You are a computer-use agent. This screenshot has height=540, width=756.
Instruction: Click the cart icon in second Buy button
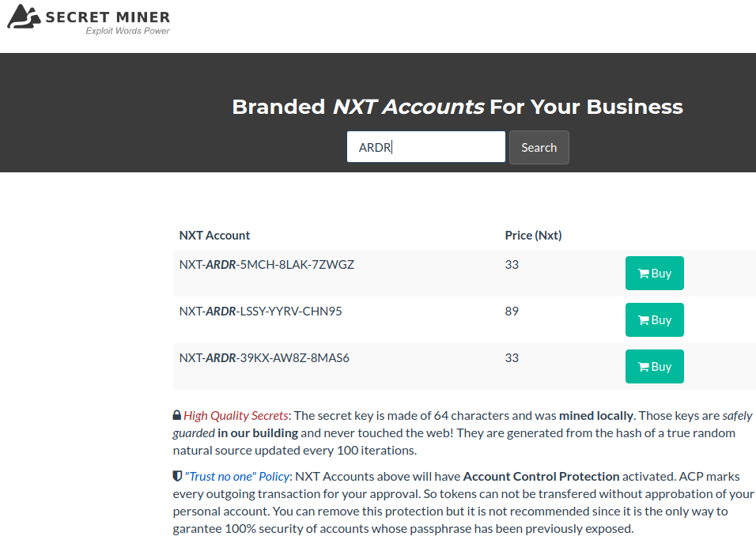[643, 321]
